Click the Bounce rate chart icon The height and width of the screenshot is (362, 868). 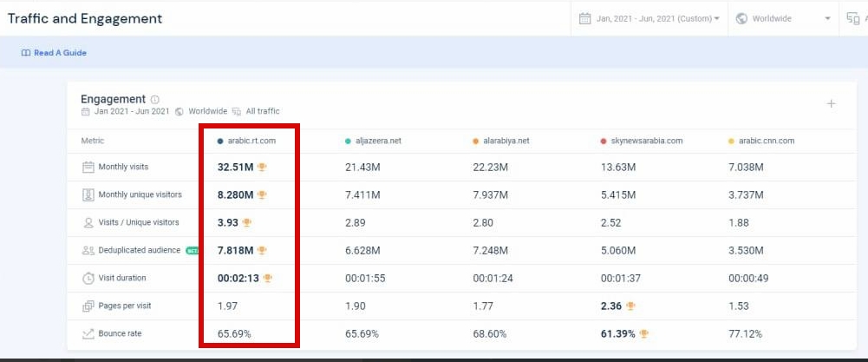88,333
